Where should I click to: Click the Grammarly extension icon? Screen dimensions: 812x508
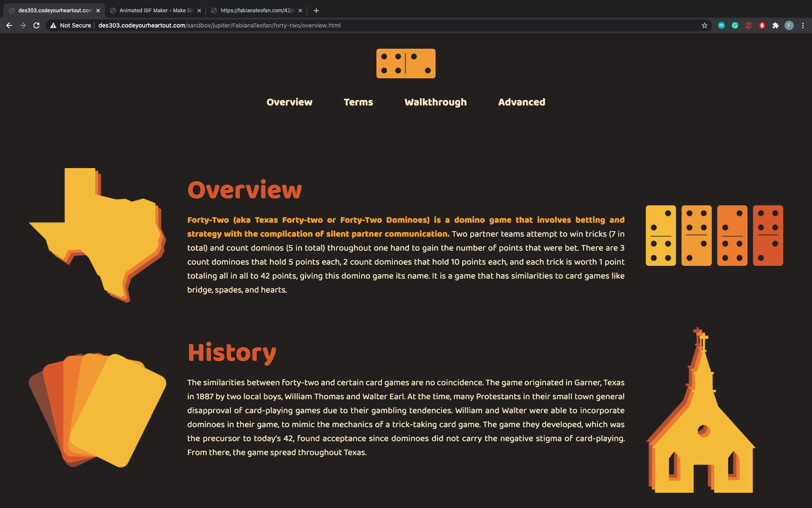[735, 25]
